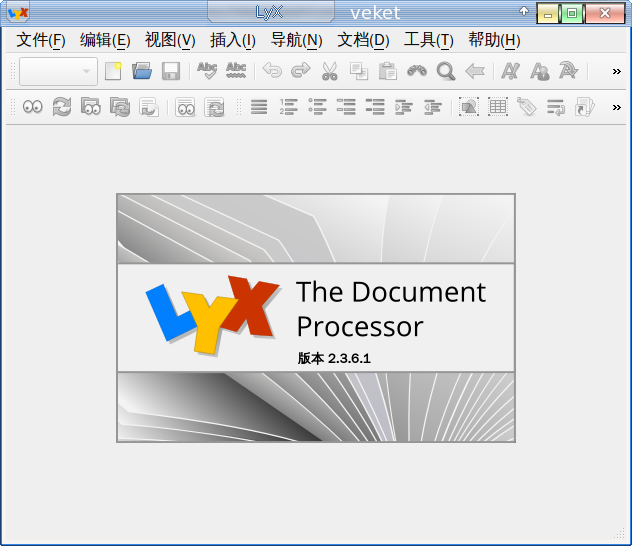Create a new document with toolbar icon
The height and width of the screenshot is (546, 632).
tap(113, 71)
